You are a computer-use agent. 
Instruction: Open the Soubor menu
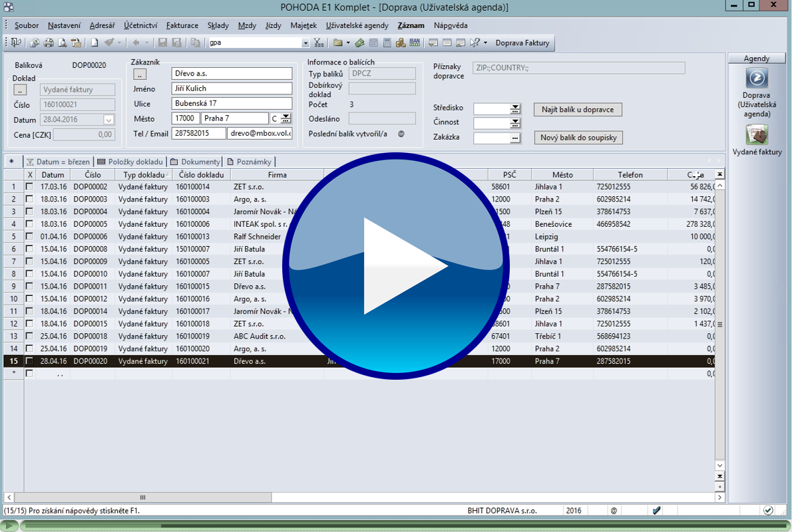[26, 25]
